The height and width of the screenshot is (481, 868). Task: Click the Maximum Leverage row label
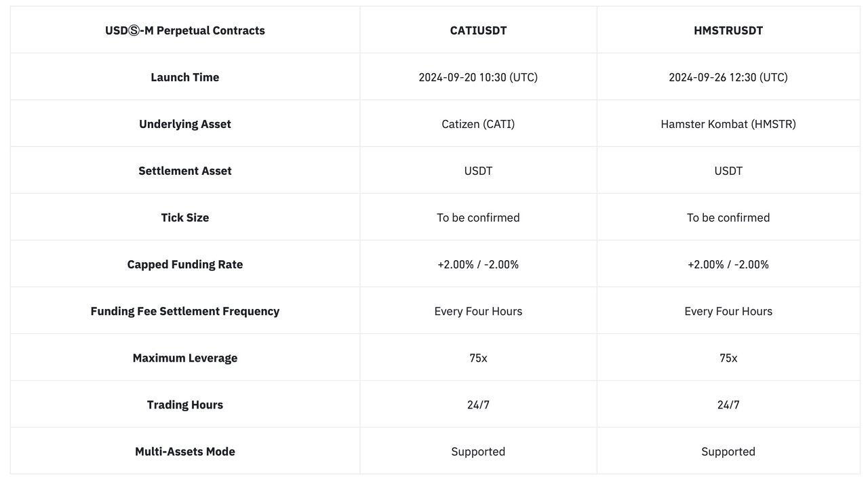point(185,358)
